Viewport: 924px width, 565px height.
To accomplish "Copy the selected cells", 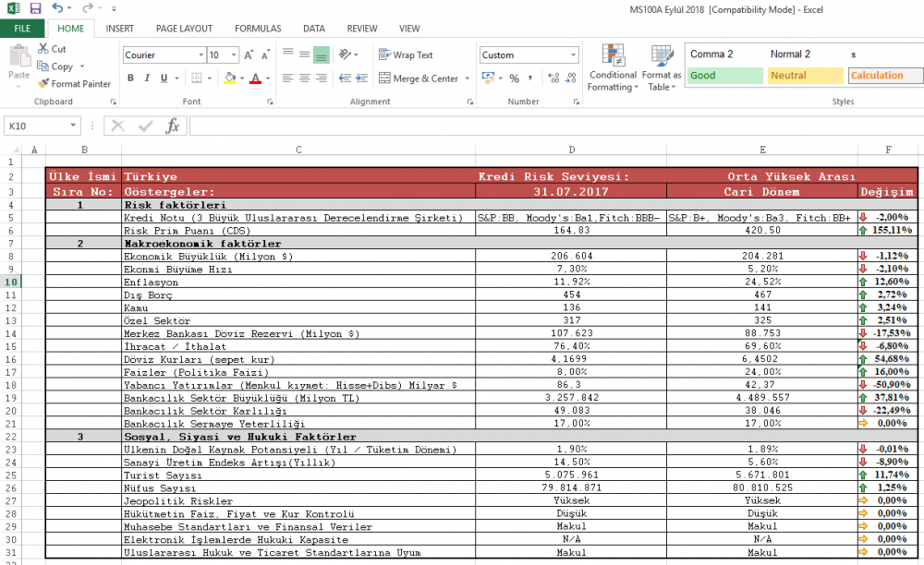I will click(x=55, y=66).
